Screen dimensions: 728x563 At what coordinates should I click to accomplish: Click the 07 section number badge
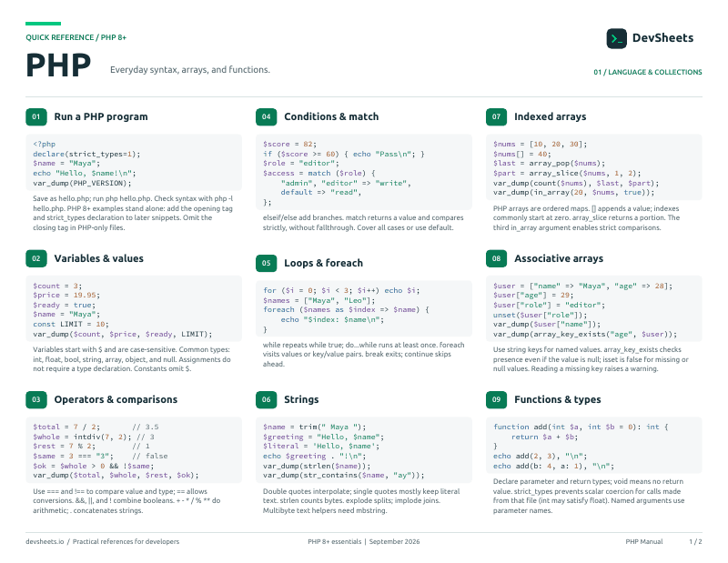(496, 117)
